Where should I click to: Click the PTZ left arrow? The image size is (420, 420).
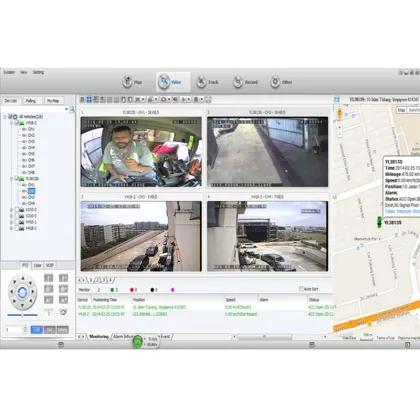click(x=11, y=292)
